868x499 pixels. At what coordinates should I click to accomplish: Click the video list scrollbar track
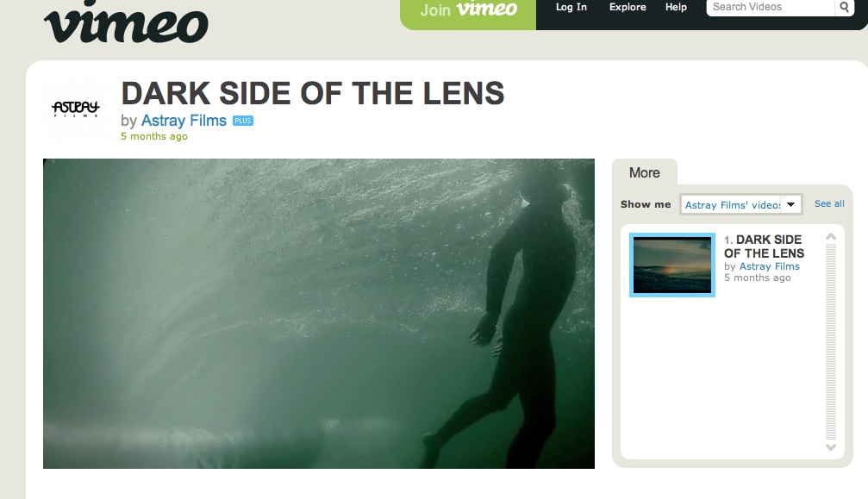pos(830,342)
